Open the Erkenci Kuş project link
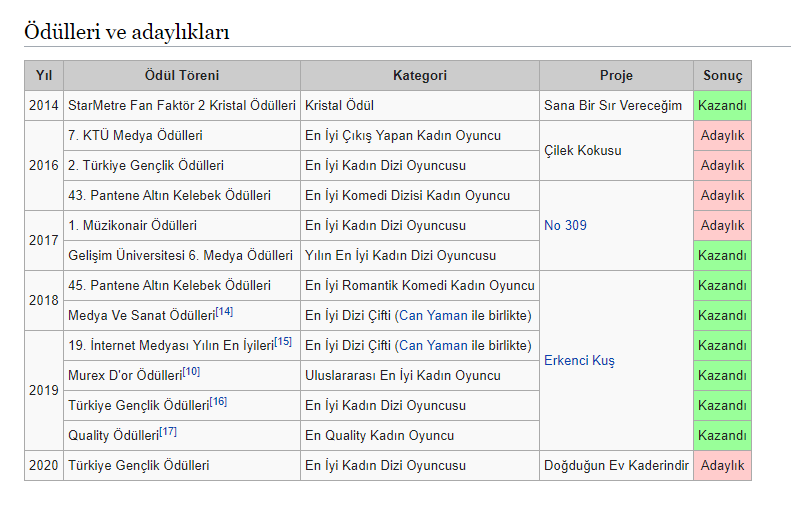This screenshot has height=514, width=812. point(579,360)
